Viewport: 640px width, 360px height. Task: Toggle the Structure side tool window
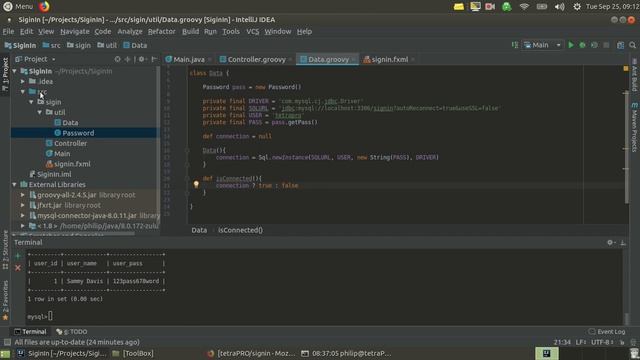[5, 250]
